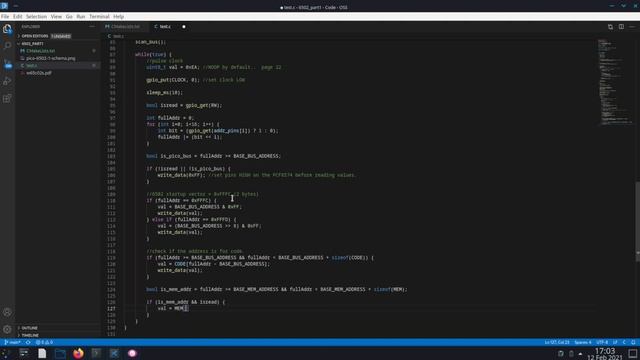640x360 pixels.
Task: Open editor more actions ellipsis
Action: click(x=632, y=27)
